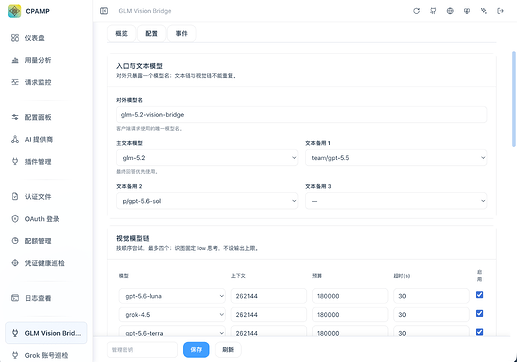Click the 上下文 field in the gpt-5.6-luna row
Image resolution: width=517 pixels, height=362 pixels.
coord(269,296)
